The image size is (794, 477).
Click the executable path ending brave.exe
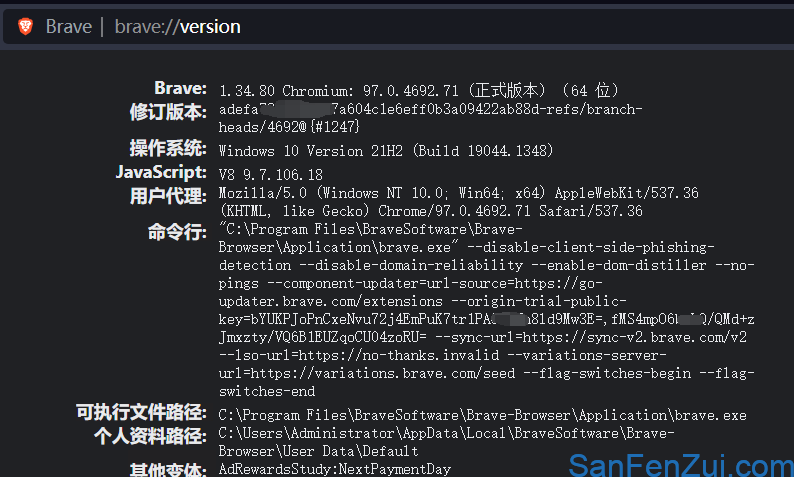click(x=483, y=415)
